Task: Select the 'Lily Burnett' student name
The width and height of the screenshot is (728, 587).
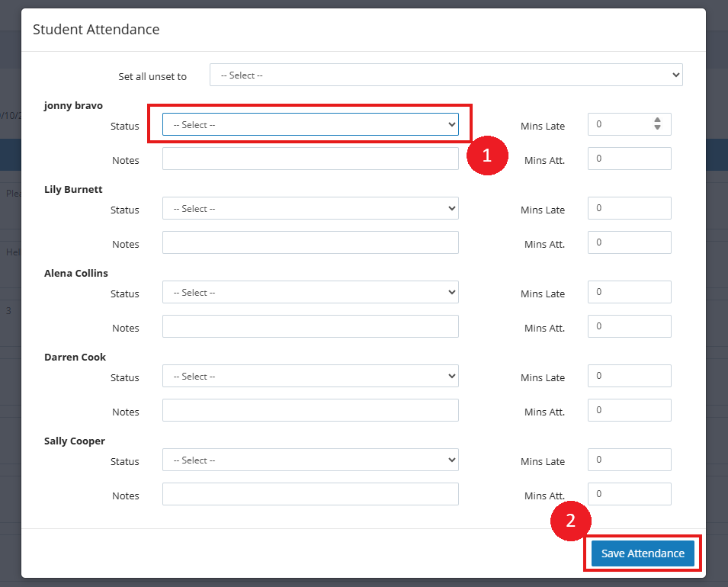Action: [x=73, y=190]
